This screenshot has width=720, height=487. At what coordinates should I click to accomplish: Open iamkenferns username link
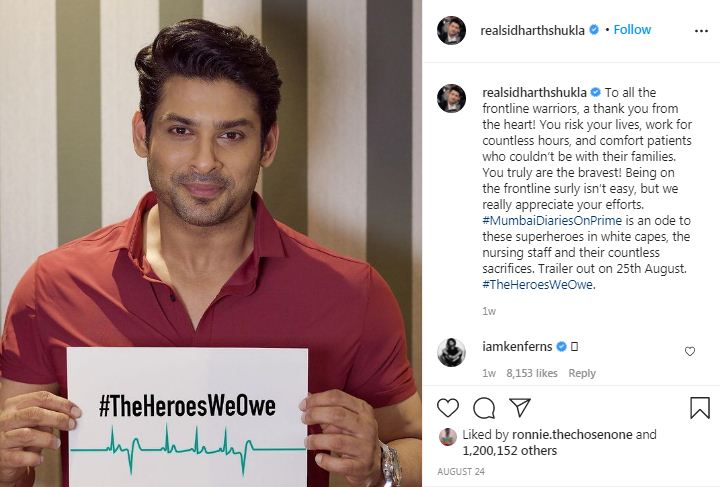(517, 347)
